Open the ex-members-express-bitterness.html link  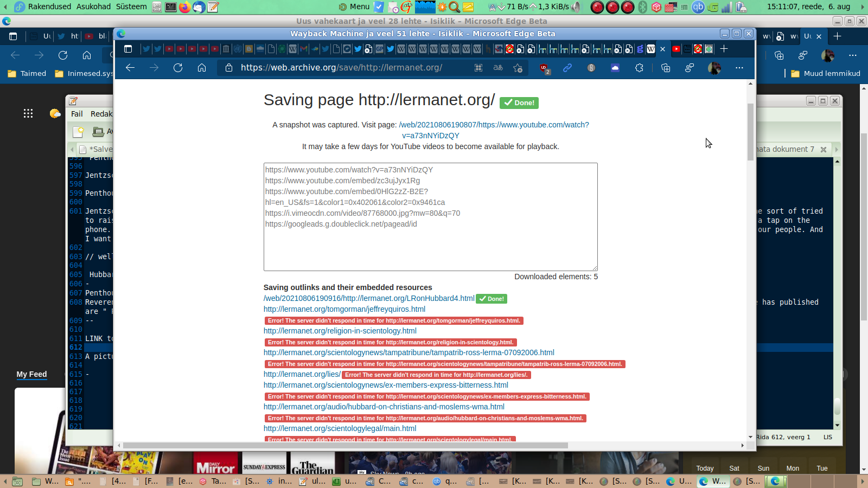tap(386, 385)
